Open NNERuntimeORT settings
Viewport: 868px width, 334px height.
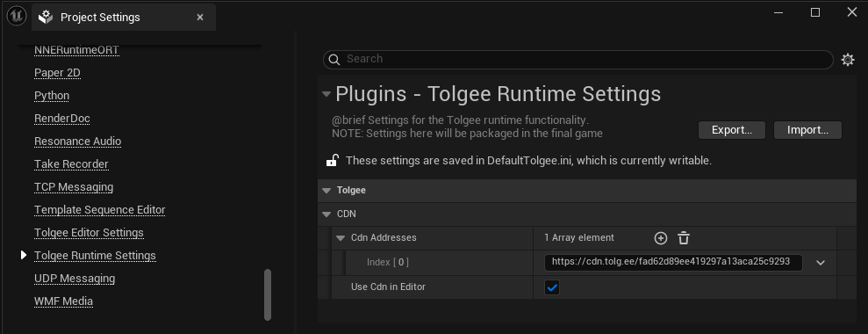click(x=76, y=50)
